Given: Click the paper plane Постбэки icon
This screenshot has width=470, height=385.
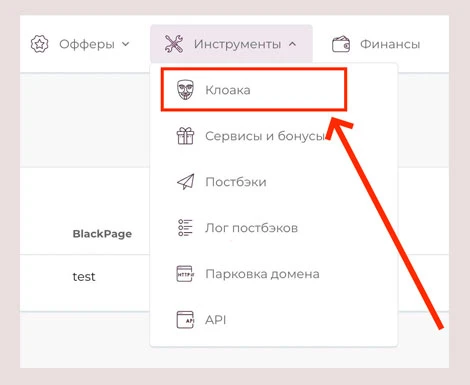Looking at the screenshot, I should point(185,182).
